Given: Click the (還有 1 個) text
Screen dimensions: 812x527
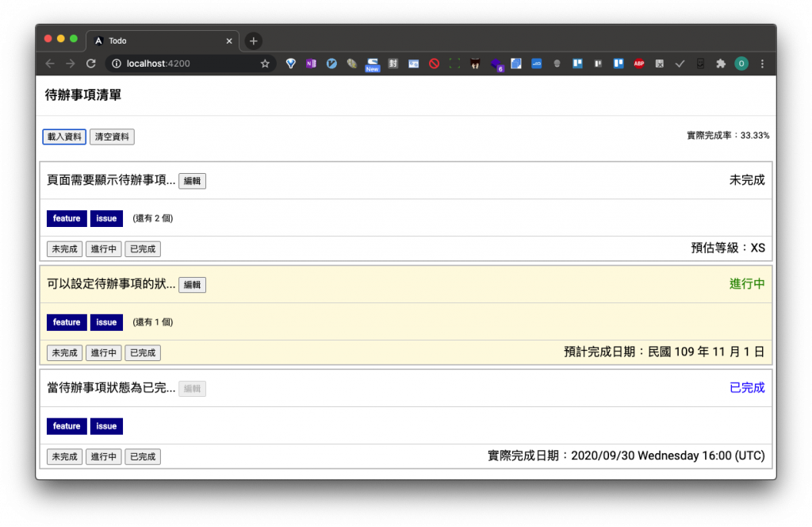Looking at the screenshot, I should pos(153,322).
